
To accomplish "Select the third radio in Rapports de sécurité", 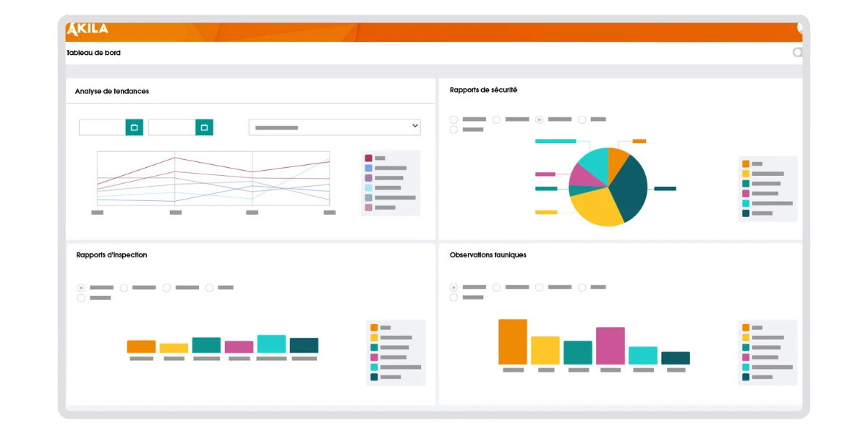I will click(x=539, y=119).
